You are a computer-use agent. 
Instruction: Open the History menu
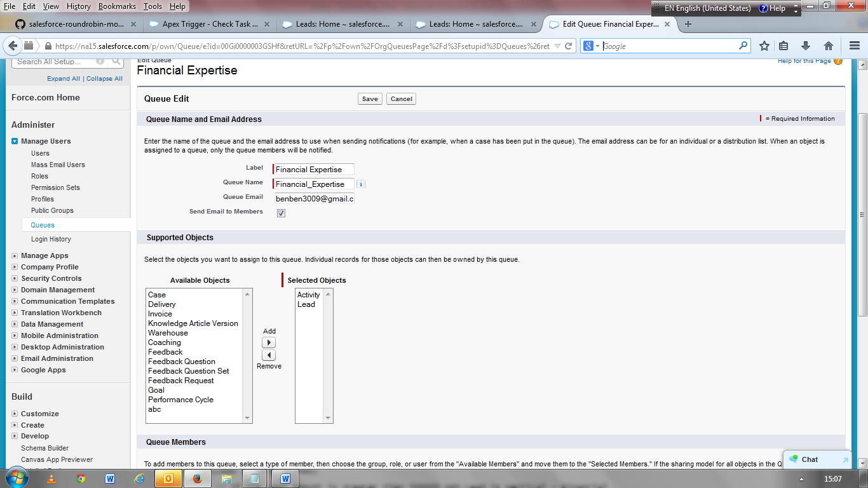click(79, 6)
